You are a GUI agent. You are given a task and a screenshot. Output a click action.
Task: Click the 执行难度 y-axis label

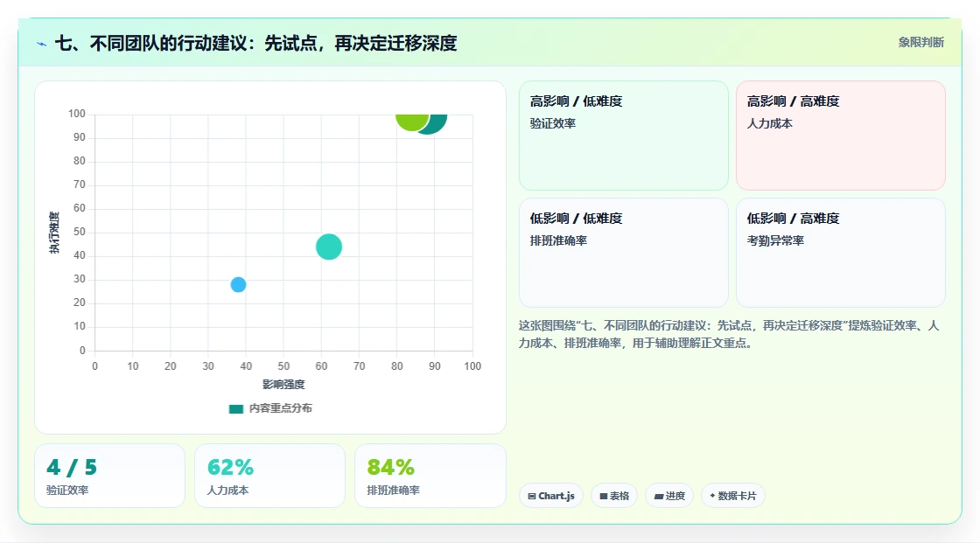pos(54,233)
